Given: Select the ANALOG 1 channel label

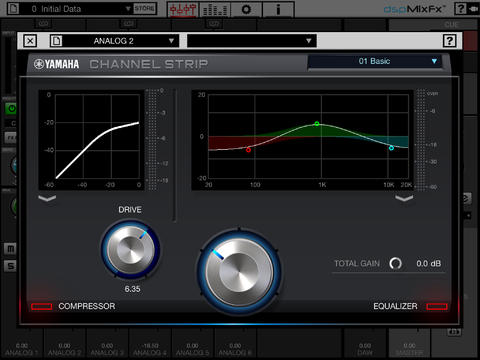Looking at the screenshot, I should (22, 352).
